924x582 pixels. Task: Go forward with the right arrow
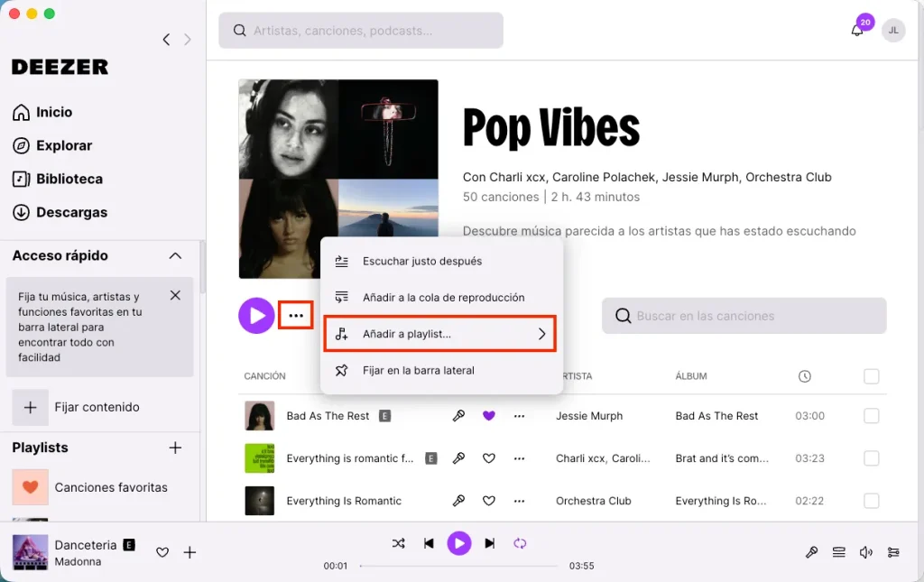tap(188, 40)
